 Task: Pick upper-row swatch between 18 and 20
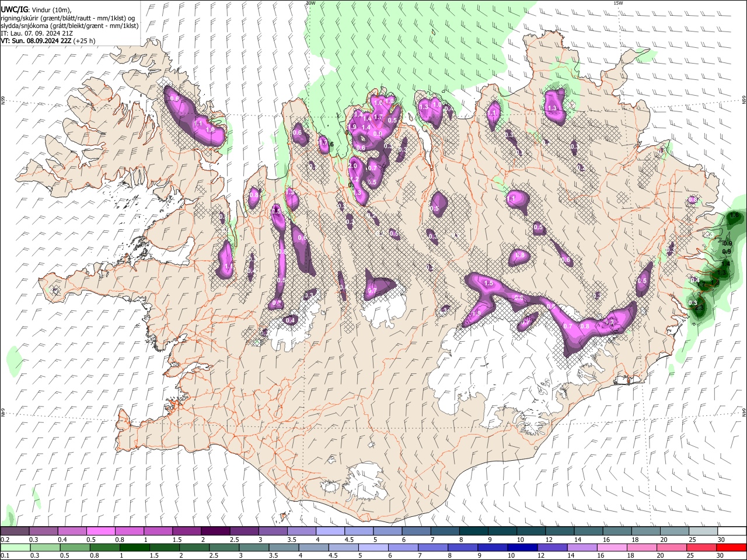tap(646, 531)
